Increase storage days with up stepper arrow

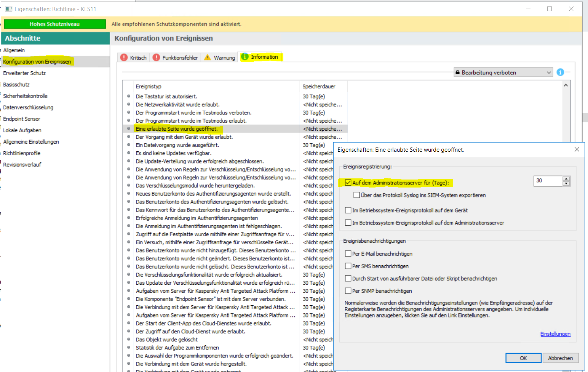tap(566, 178)
